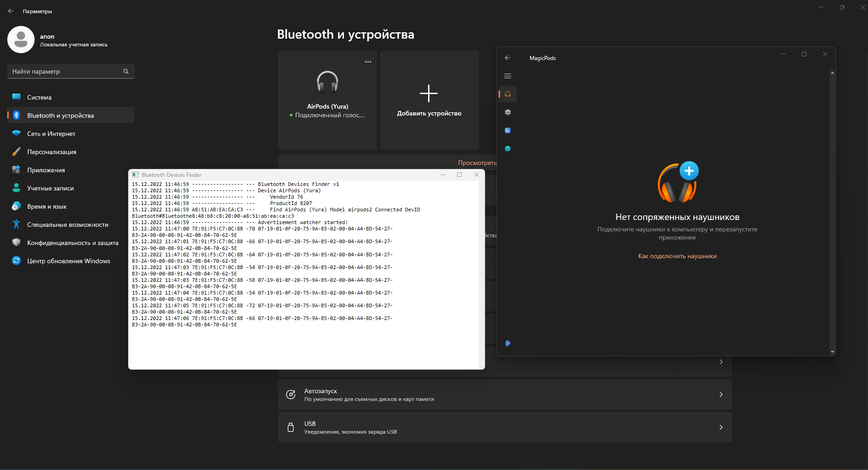Open the three-dots menu on AirPods card
This screenshot has height=470, width=868.
[368, 61]
